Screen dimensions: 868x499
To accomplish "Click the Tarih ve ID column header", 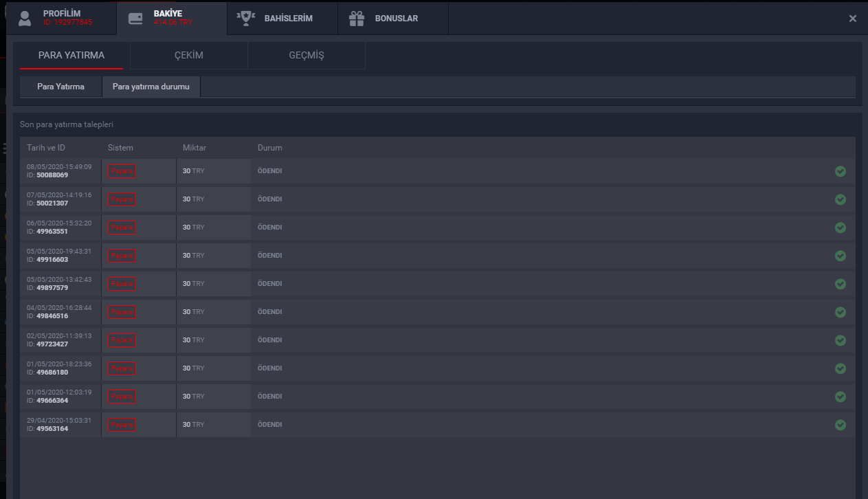I will 46,148.
